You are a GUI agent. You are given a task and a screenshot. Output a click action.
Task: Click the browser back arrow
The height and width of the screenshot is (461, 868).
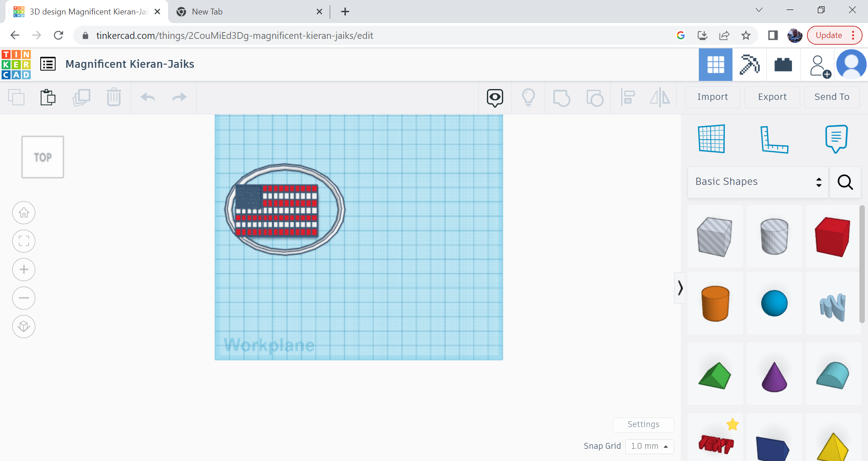coord(15,35)
